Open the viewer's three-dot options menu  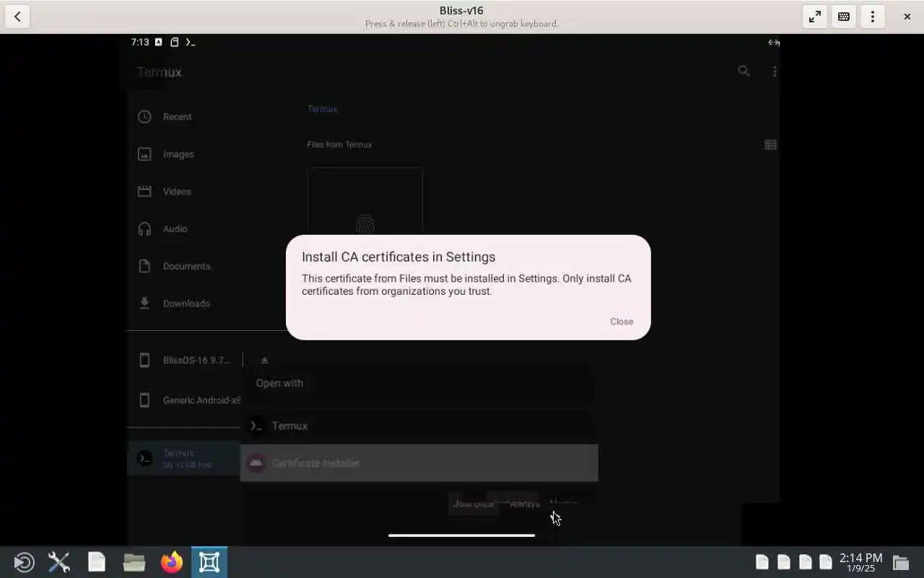(872, 17)
